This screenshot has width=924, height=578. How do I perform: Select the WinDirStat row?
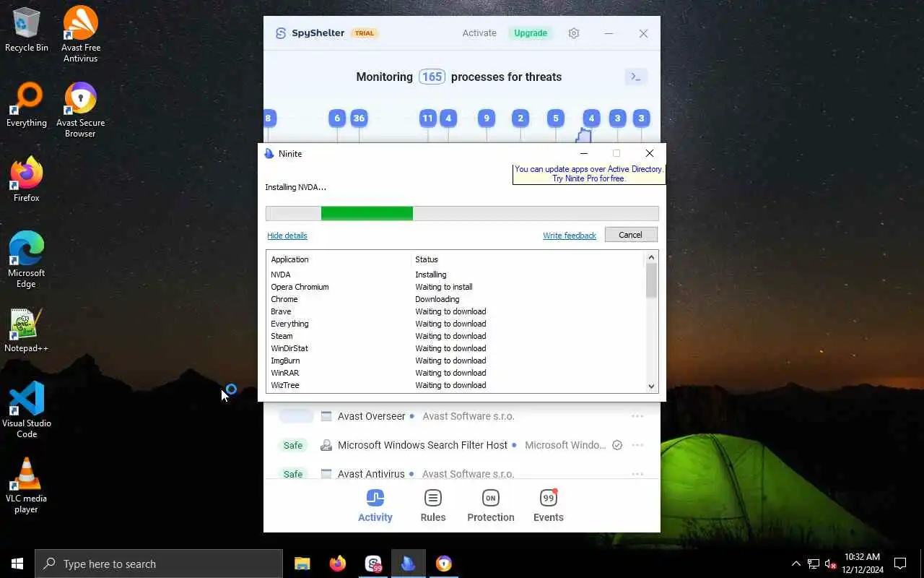456,348
